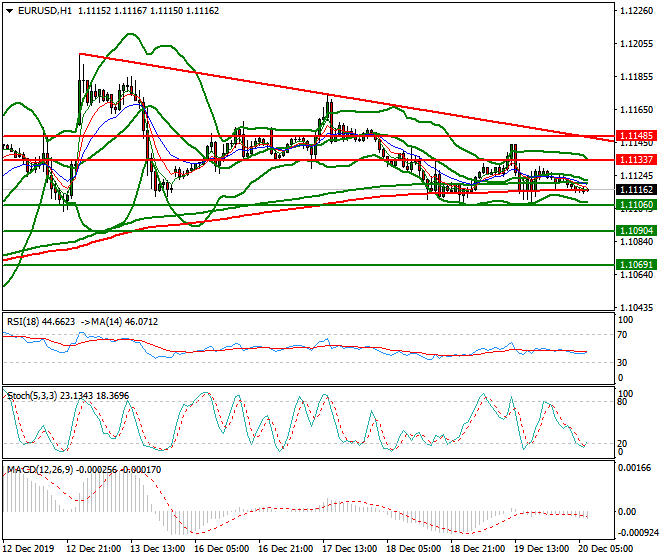The width and height of the screenshot is (660, 560).
Task: Select red price label 1.11485
Action: tap(637, 136)
